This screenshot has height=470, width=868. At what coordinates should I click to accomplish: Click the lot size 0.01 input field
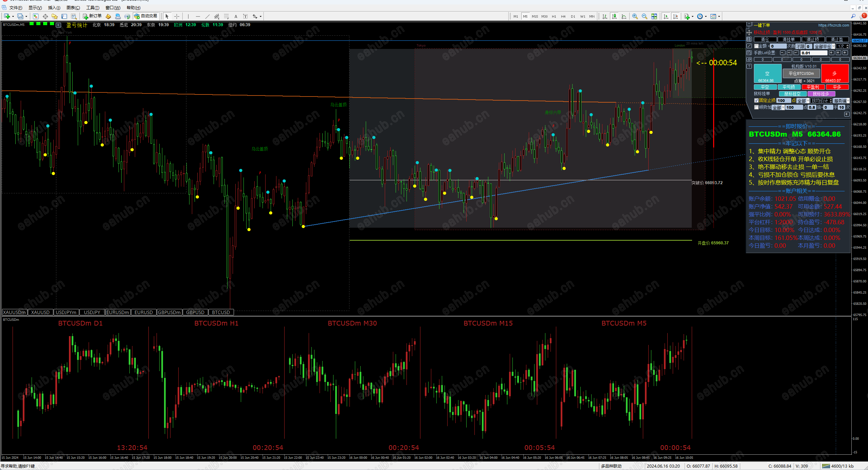click(813, 53)
